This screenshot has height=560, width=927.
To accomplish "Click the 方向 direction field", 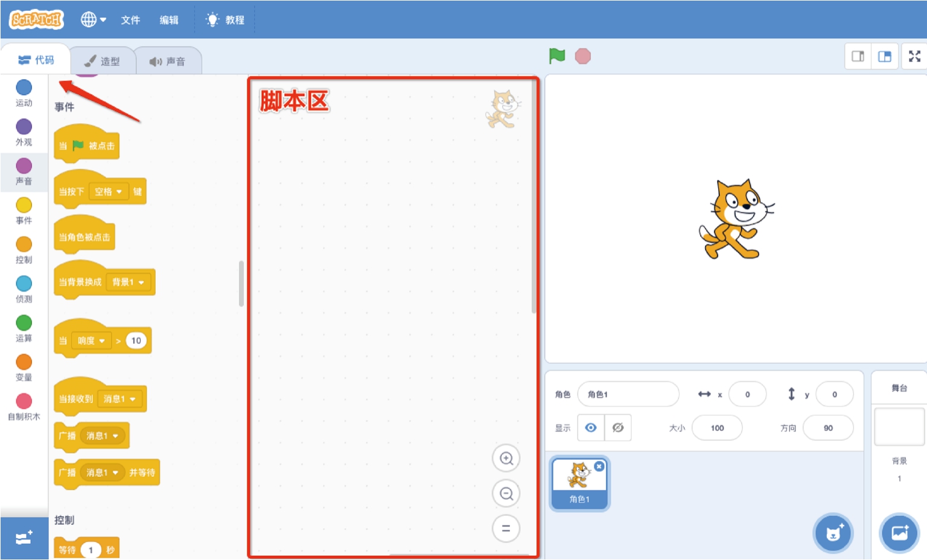I will 828,428.
